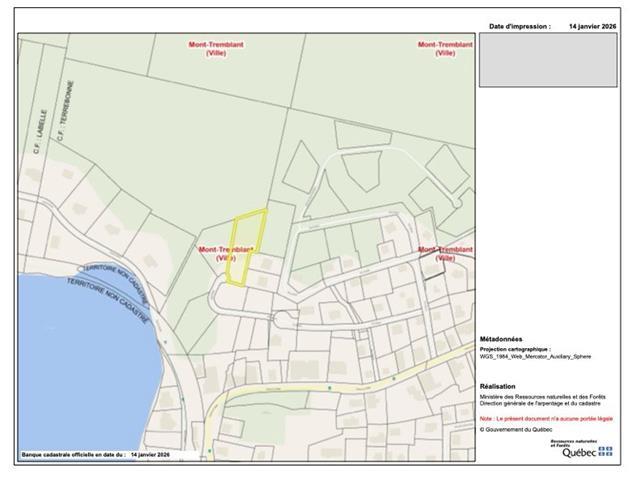This screenshot has width=640, height=480.
Task: Click the yellow-outlined highlighted lot on map
Action: tap(244, 245)
